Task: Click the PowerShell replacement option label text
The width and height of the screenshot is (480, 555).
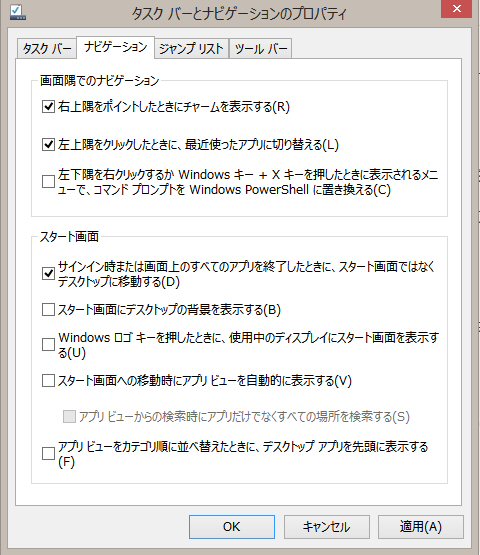Action: 248,182
